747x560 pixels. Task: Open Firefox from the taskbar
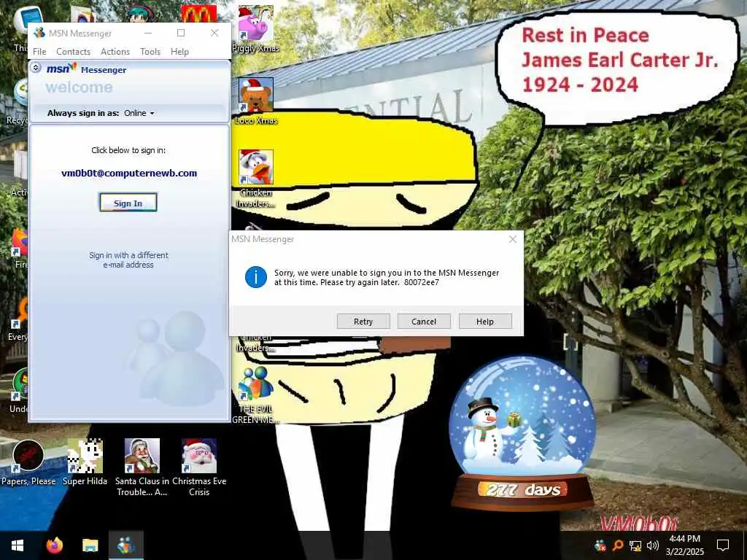54,545
